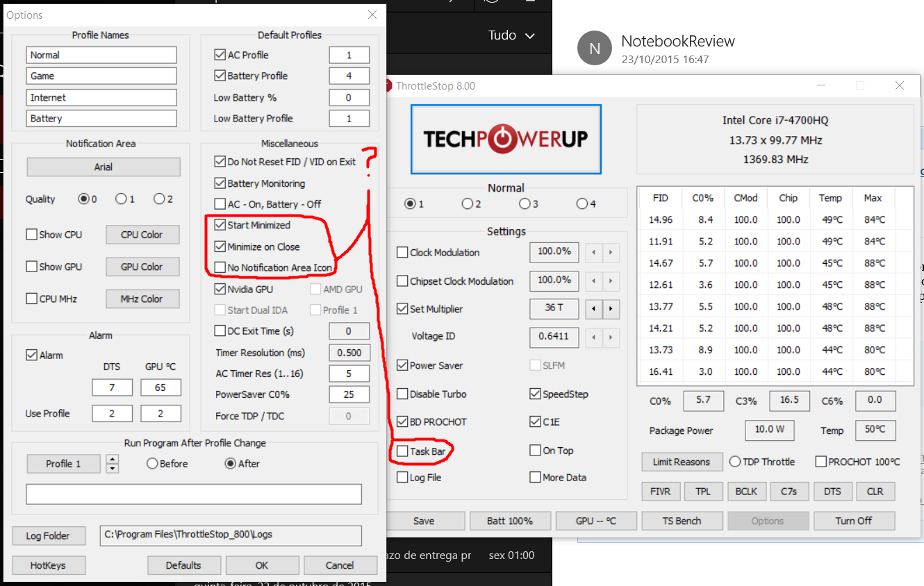The height and width of the screenshot is (586, 924).
Task: Click the NotebookReview avatar circle
Action: [595, 48]
